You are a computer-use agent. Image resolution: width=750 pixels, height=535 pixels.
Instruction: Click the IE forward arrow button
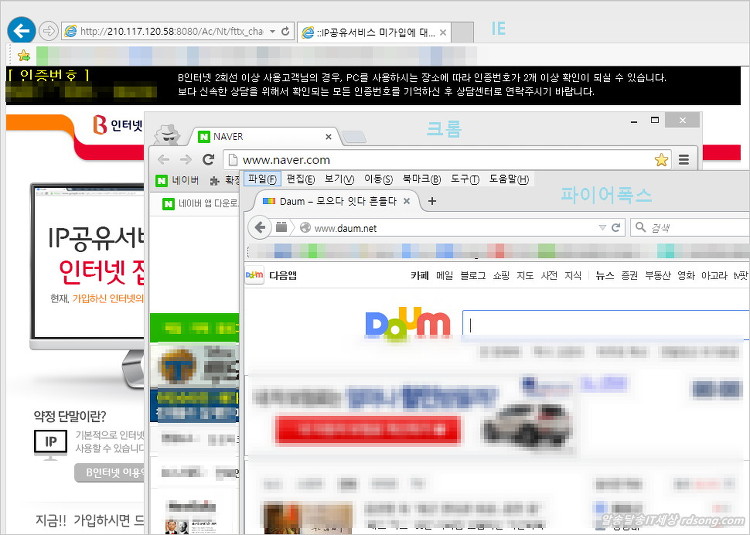[48, 31]
